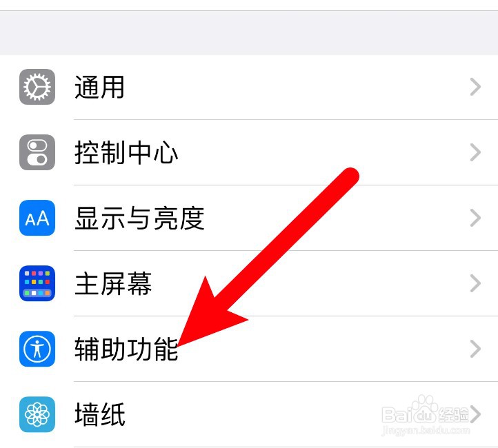The image size is (498, 448).
Task: Expand 辅助功能 using its right chevron
Action: tap(475, 349)
